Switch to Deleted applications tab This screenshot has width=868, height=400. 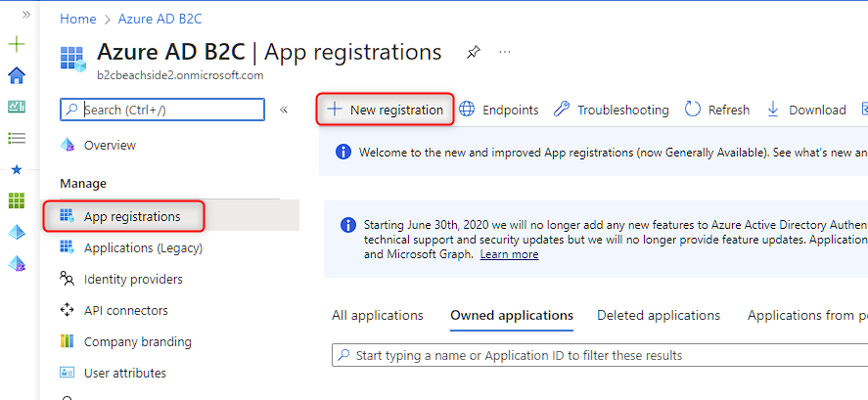[659, 315]
